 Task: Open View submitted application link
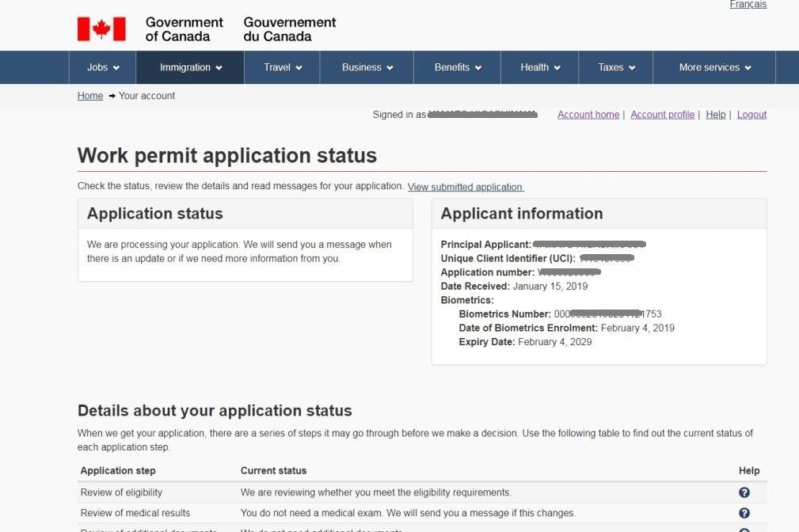[x=465, y=188]
